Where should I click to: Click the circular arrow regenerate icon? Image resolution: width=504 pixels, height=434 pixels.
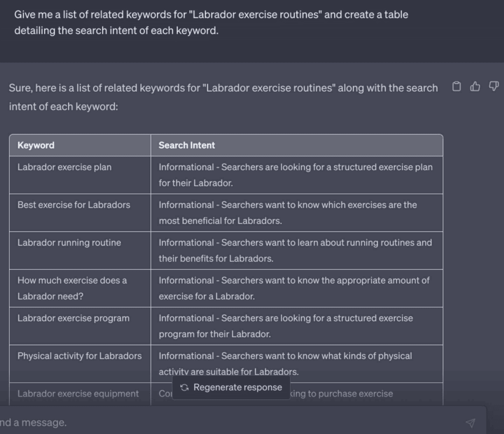(x=184, y=387)
